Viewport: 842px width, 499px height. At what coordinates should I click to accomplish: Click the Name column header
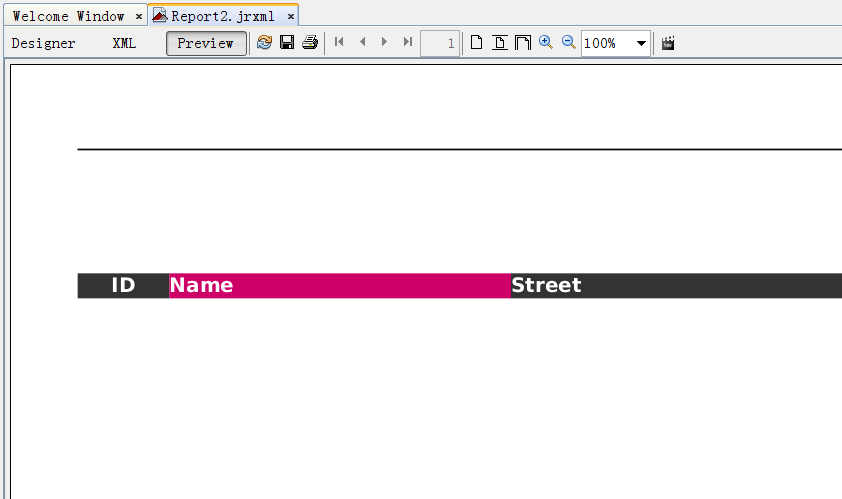tap(340, 286)
